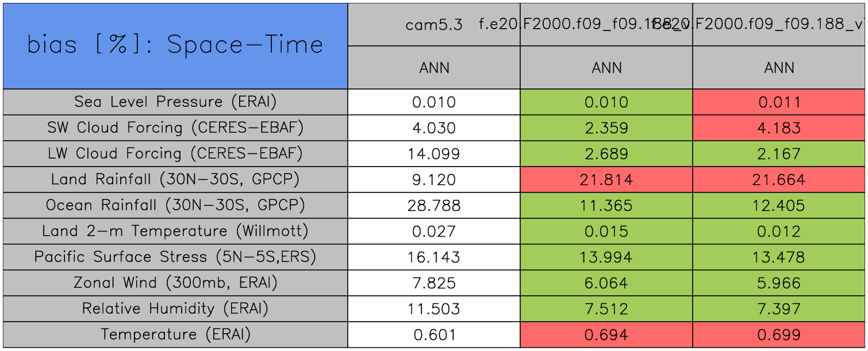Viewport: 868px width, 351px height.
Task: Click the Zonal Wind (300mb, ERAI) label
Action: [175, 283]
